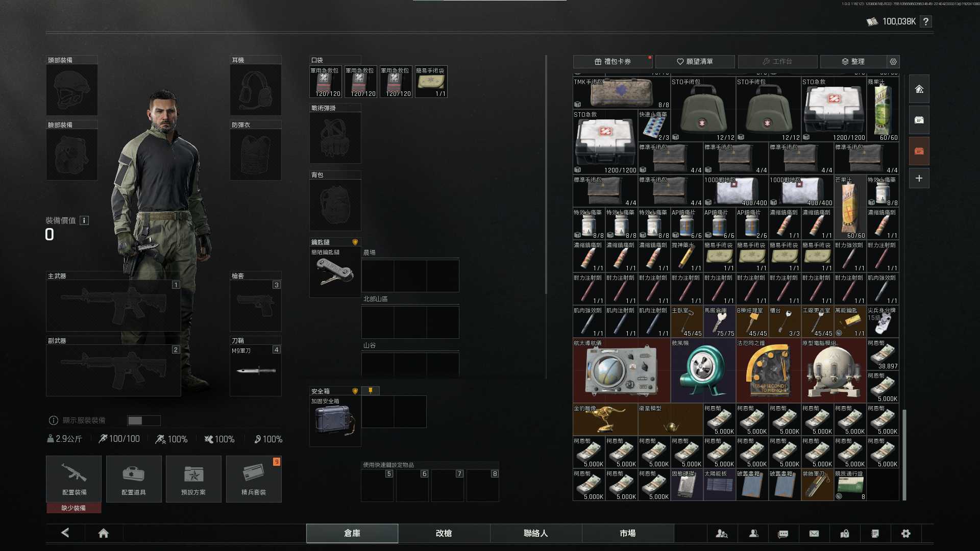Open sort settings gear next to 整理
This screenshot has height=551, width=980.
pos(893,62)
